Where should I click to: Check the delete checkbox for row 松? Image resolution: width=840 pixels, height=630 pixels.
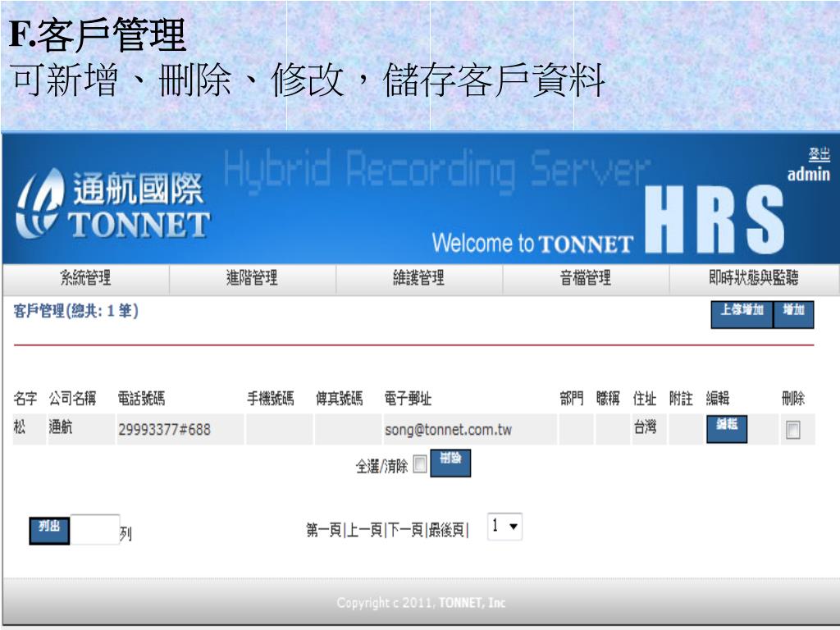tap(793, 430)
